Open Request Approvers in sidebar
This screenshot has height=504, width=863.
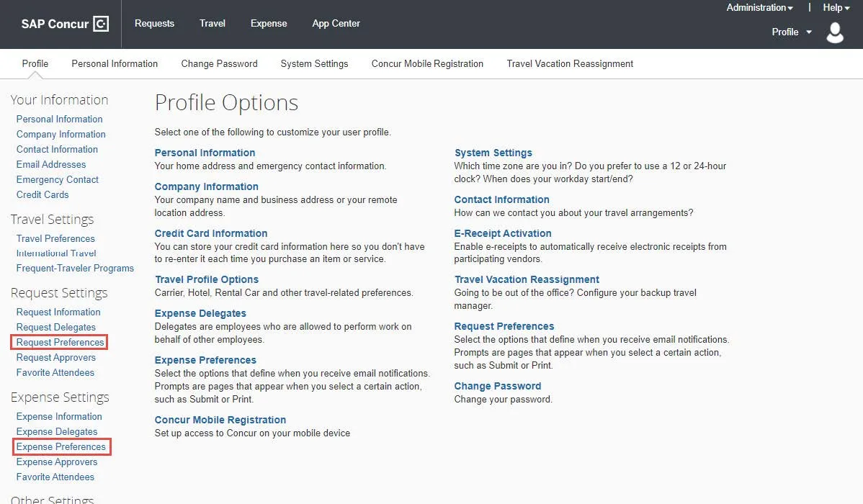coord(55,358)
